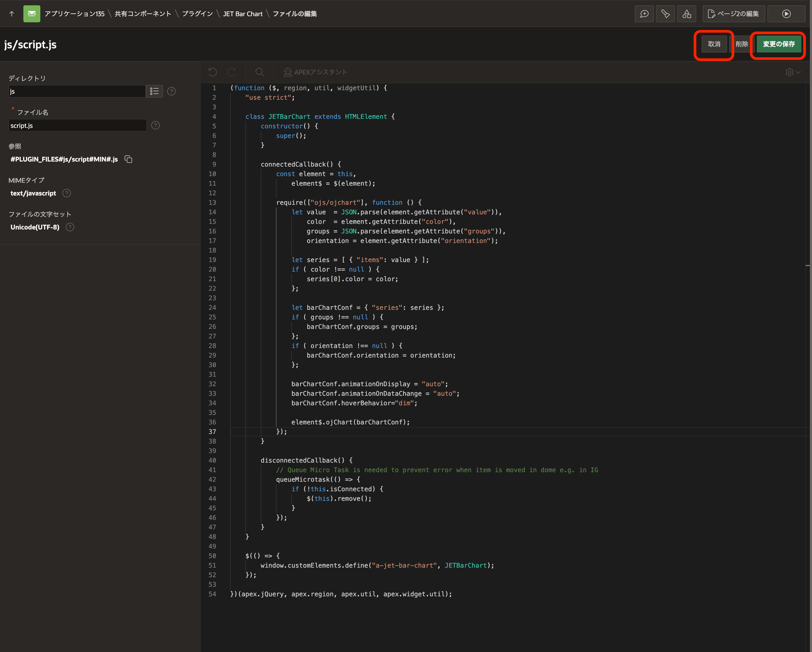Viewport: 812px width, 652px height.
Task: Open the directory list picker icon
Action: point(154,91)
